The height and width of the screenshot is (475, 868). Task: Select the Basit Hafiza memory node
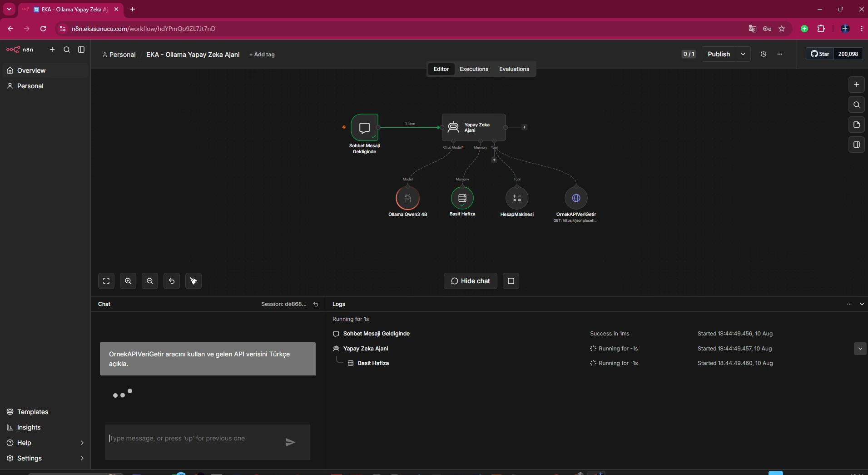[x=462, y=198]
